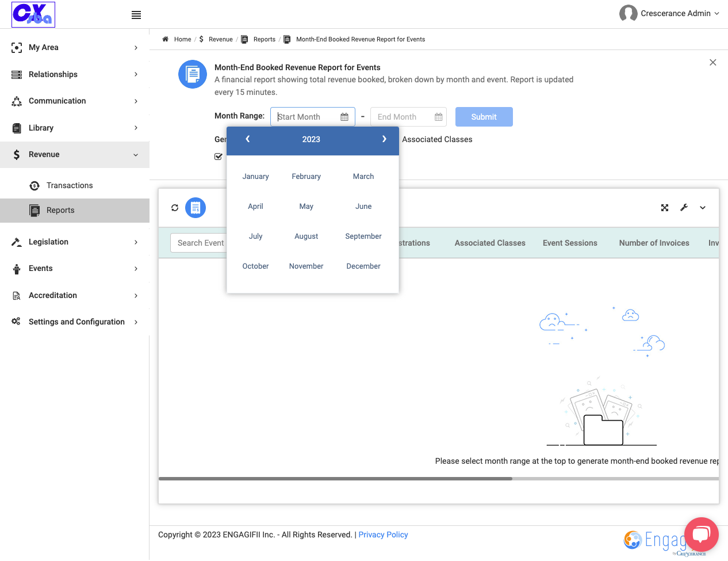728x561 pixels.
Task: Select September in month picker
Action: point(363,236)
